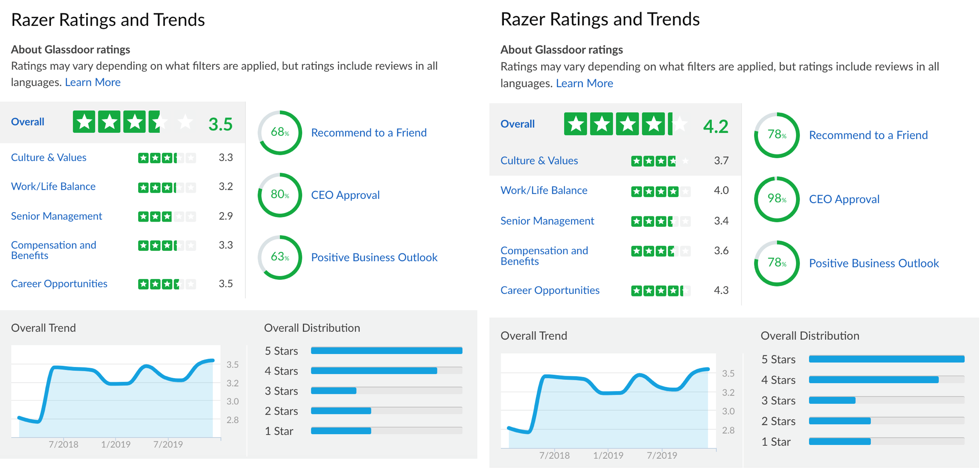Open Work/Life Balance rated 4.0
The width and height of the screenshot is (980, 472).
pyautogui.click(x=544, y=191)
